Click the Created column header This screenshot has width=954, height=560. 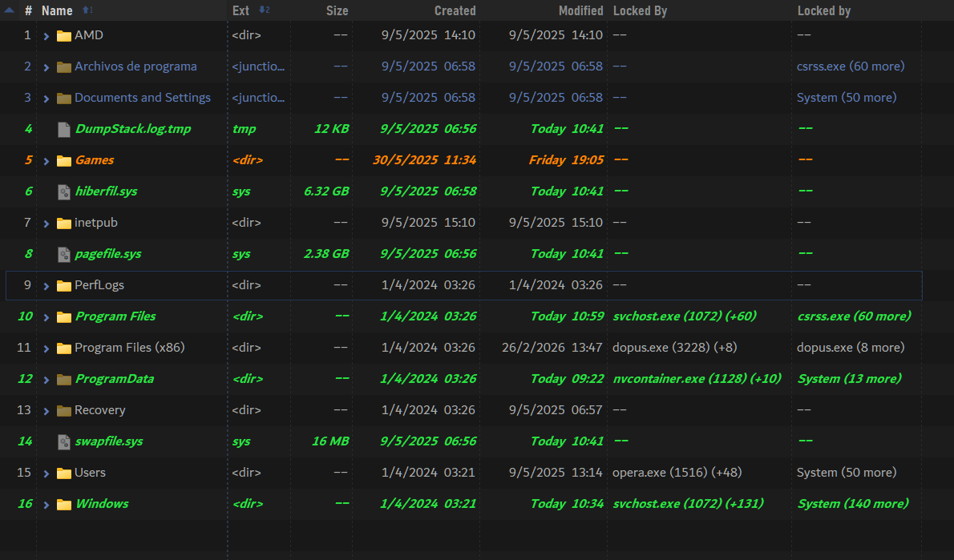point(455,10)
